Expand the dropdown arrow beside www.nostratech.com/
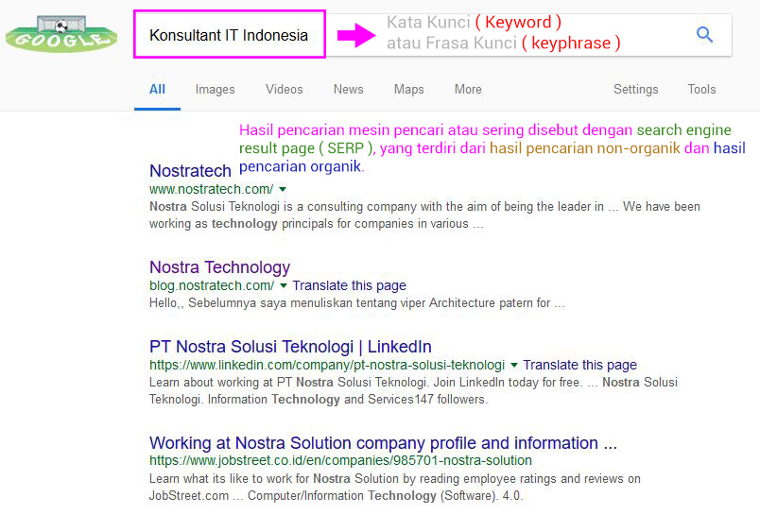 (283, 189)
